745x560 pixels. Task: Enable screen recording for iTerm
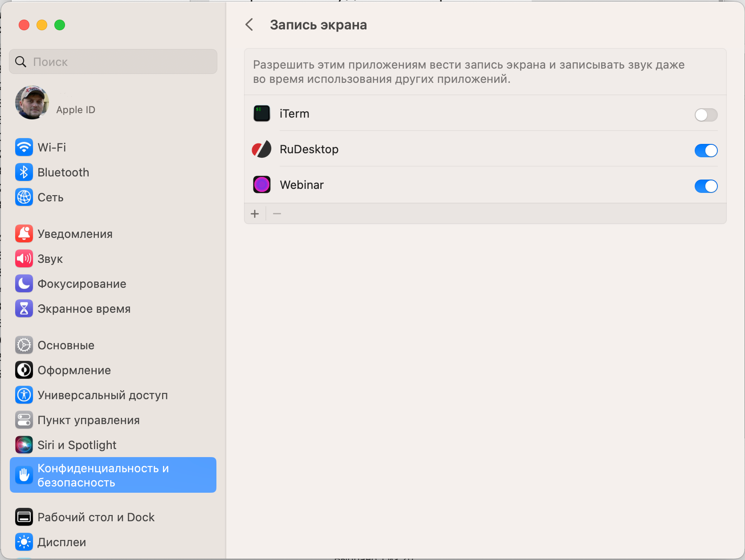pos(706,115)
